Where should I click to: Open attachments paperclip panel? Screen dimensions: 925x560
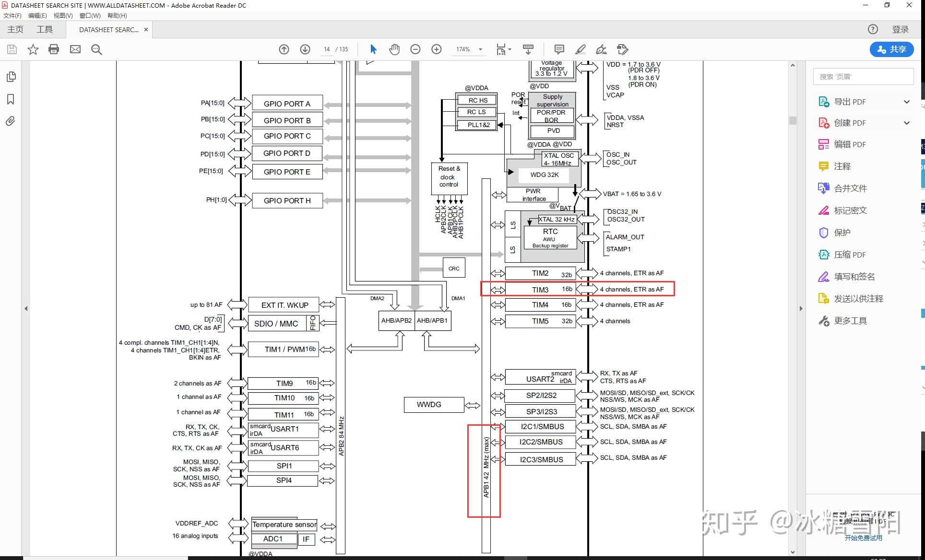(x=11, y=121)
